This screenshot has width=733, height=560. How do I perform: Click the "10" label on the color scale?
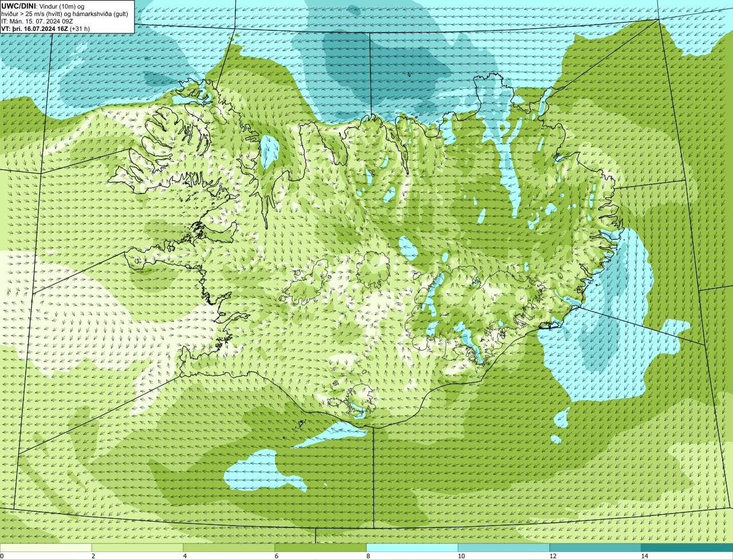(x=461, y=556)
